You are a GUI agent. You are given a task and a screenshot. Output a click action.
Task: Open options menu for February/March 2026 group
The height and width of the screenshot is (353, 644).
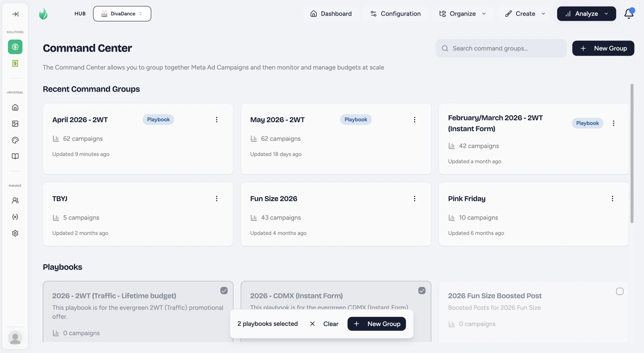tap(613, 123)
